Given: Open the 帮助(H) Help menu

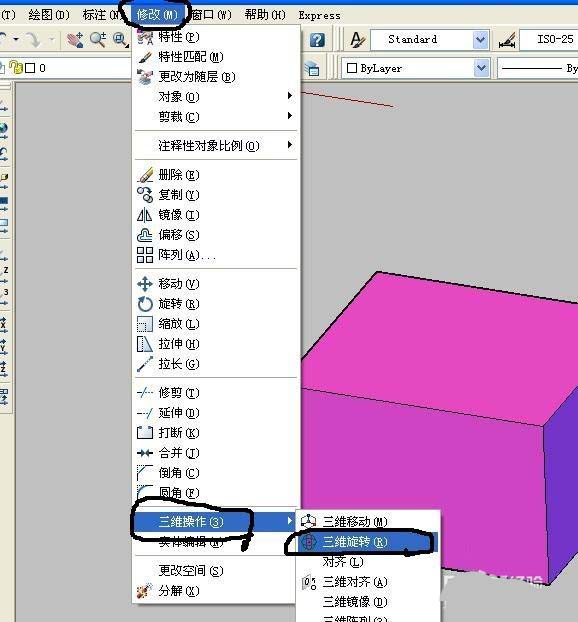Looking at the screenshot, I should [x=265, y=15].
